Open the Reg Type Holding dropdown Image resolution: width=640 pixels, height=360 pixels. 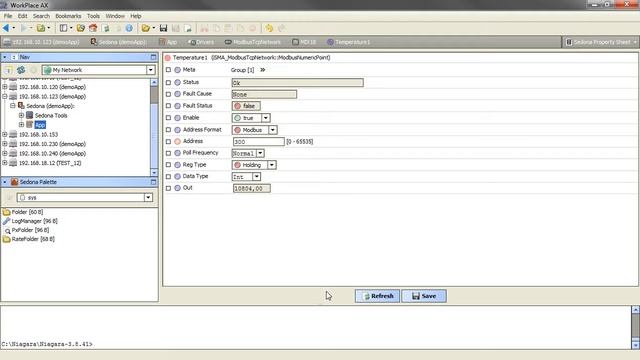(x=272, y=165)
